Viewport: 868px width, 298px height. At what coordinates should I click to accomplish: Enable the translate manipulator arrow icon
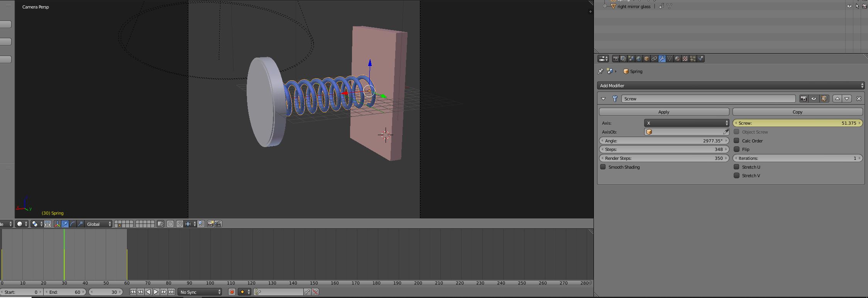(x=65, y=224)
